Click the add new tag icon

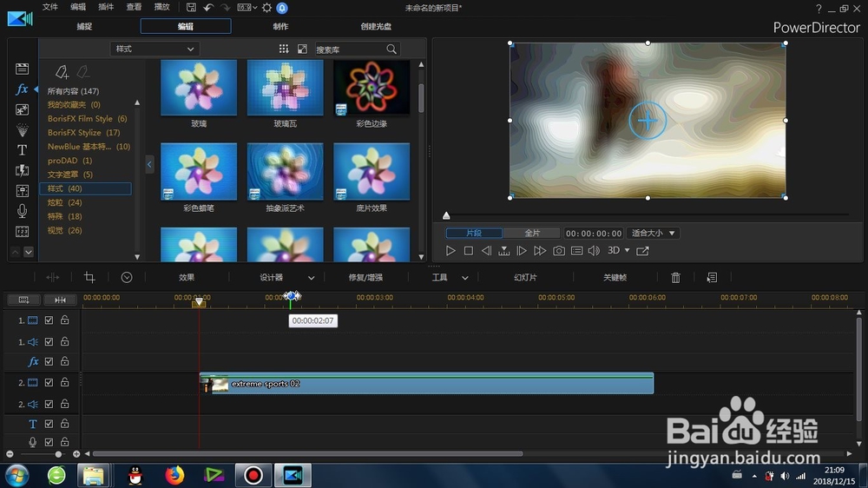coord(62,71)
